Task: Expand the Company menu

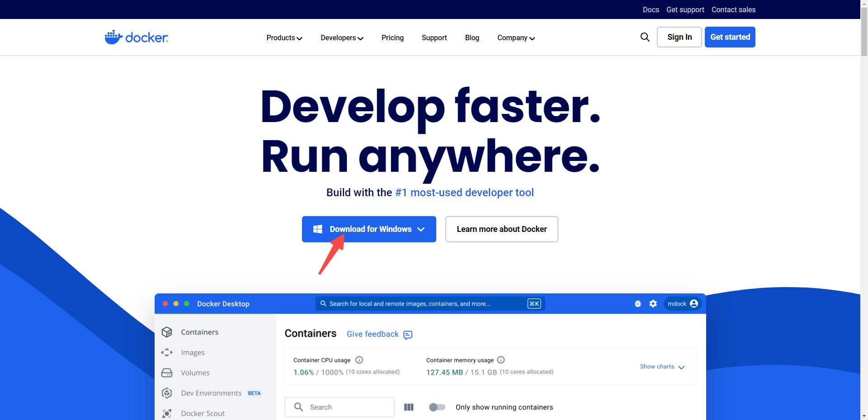Action: coord(516,38)
